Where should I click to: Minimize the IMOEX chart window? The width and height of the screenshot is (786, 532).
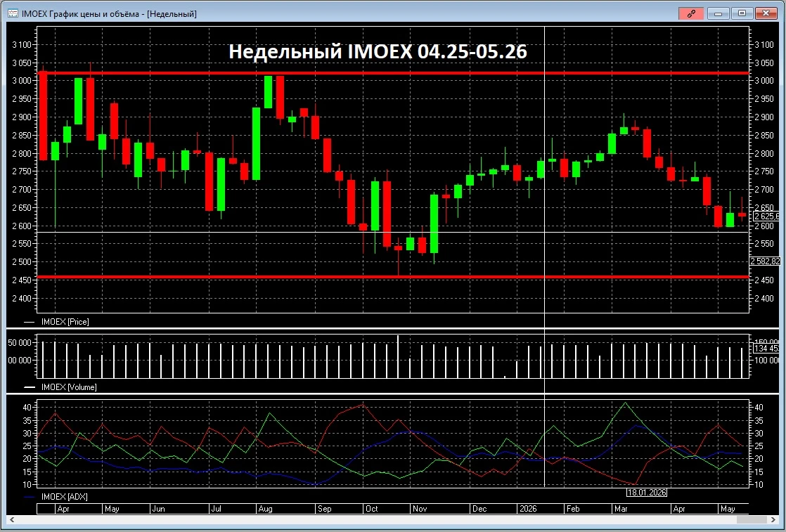click(718, 13)
